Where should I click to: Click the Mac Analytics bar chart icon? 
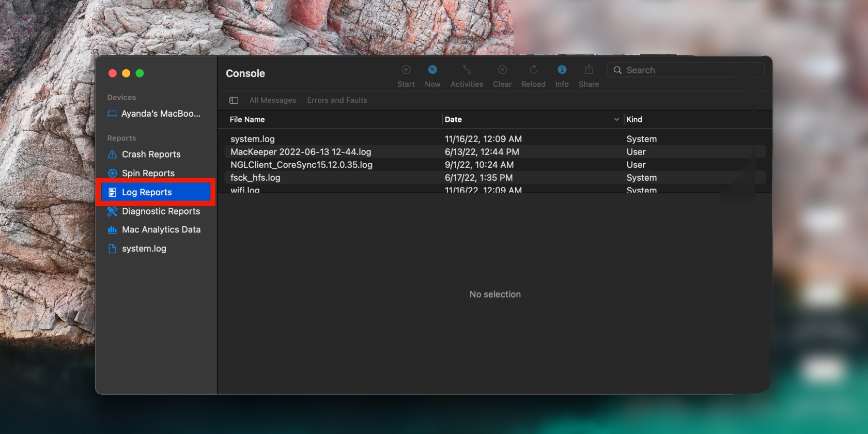pos(112,230)
